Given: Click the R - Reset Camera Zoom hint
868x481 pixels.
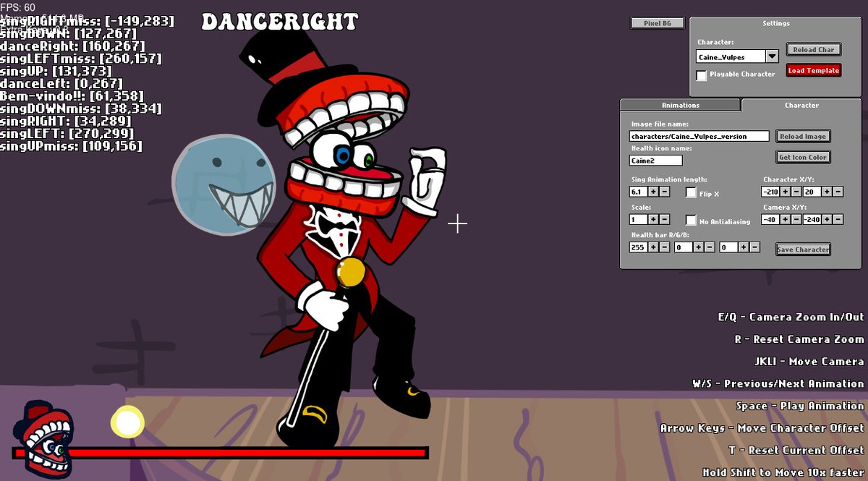Looking at the screenshot, I should point(799,339).
